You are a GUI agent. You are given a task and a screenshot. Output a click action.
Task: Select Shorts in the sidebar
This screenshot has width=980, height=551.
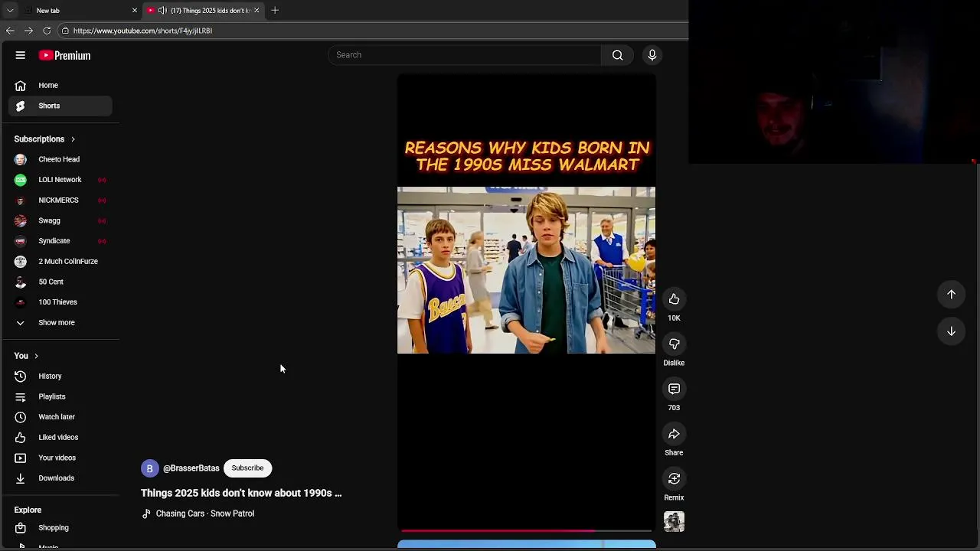tap(60, 106)
